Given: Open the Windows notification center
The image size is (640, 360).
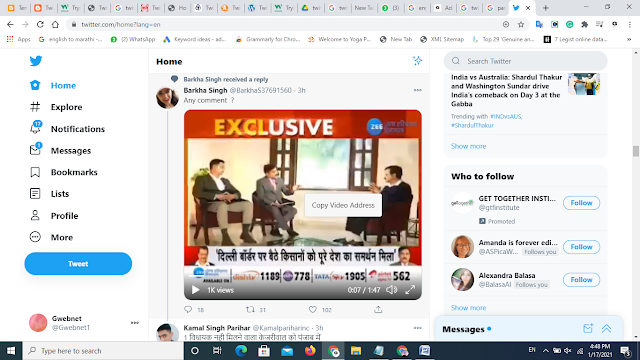Looking at the screenshot, I should pos(625,351).
